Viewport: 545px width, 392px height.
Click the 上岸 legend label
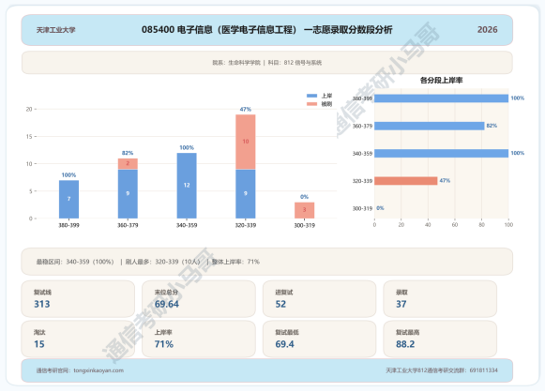326,96
